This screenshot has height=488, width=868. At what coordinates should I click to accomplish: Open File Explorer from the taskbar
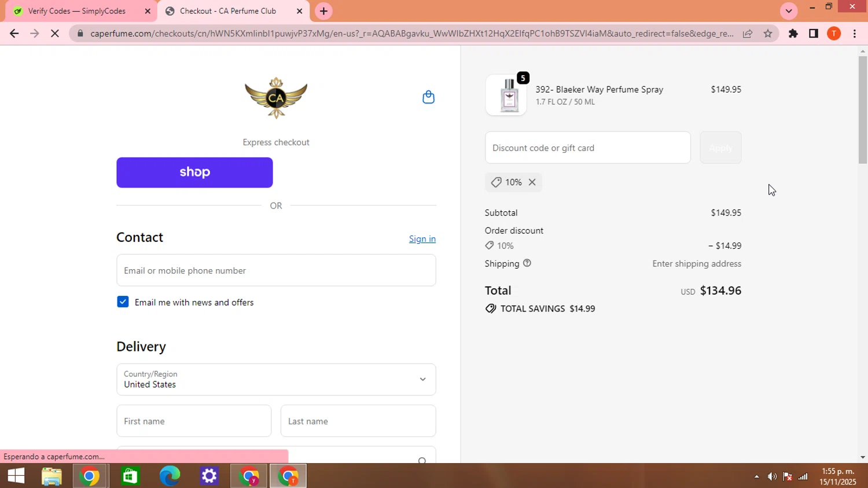coord(52,476)
